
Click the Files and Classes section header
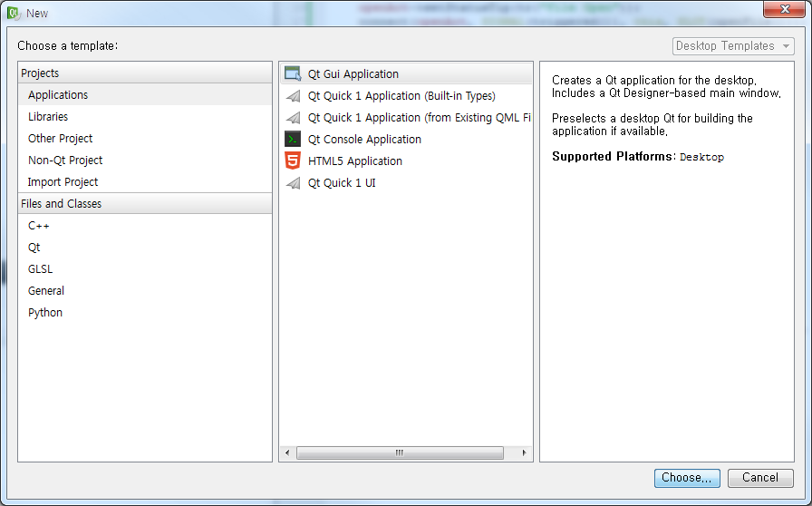point(144,204)
